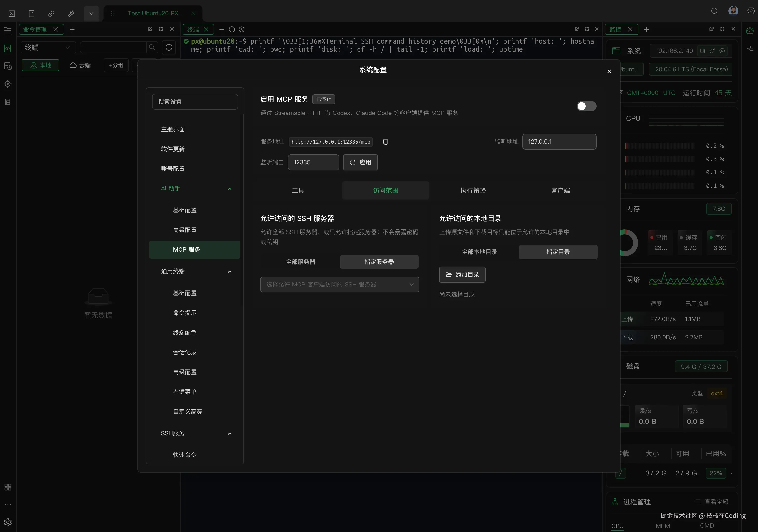Open the history document icon in left sidebar
Image resolution: width=758 pixels, height=532 pixels.
coord(8,66)
